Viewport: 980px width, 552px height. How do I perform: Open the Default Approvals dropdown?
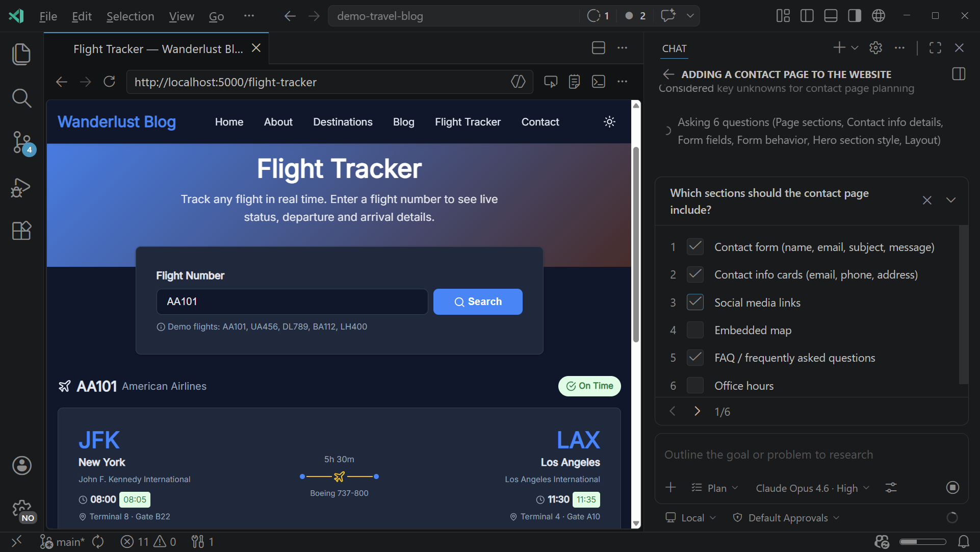[785, 517]
